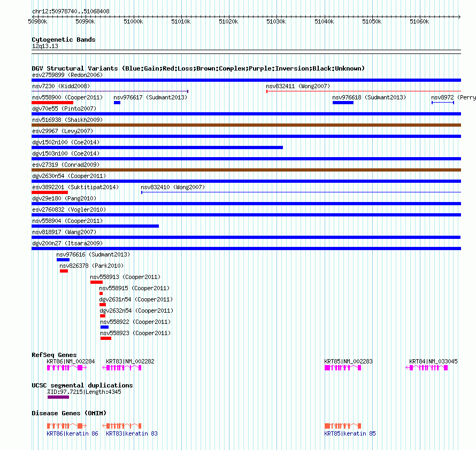
Task: Select brown complex bar under nsv516938 (Shaikh2009)
Action: (246, 125)
